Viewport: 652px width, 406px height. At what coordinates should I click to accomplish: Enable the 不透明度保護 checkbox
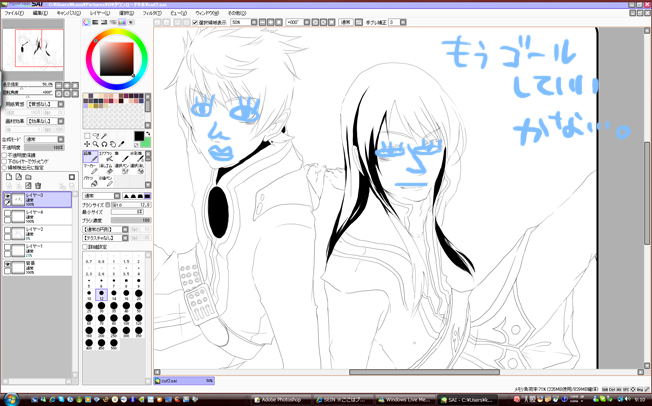pyautogui.click(x=5, y=155)
